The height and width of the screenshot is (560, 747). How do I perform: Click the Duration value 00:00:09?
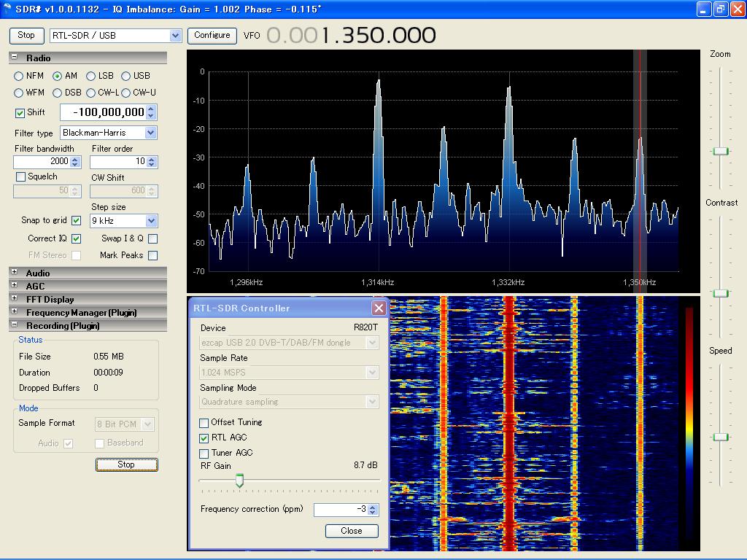108,373
